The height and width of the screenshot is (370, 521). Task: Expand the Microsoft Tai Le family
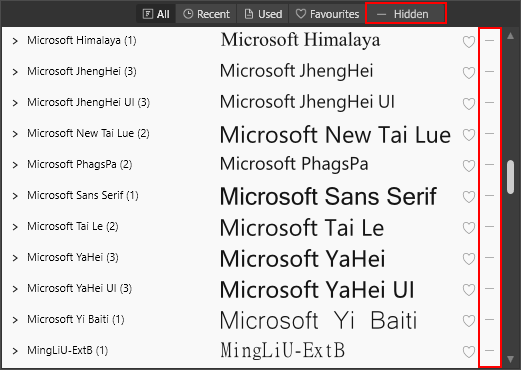click(x=15, y=227)
